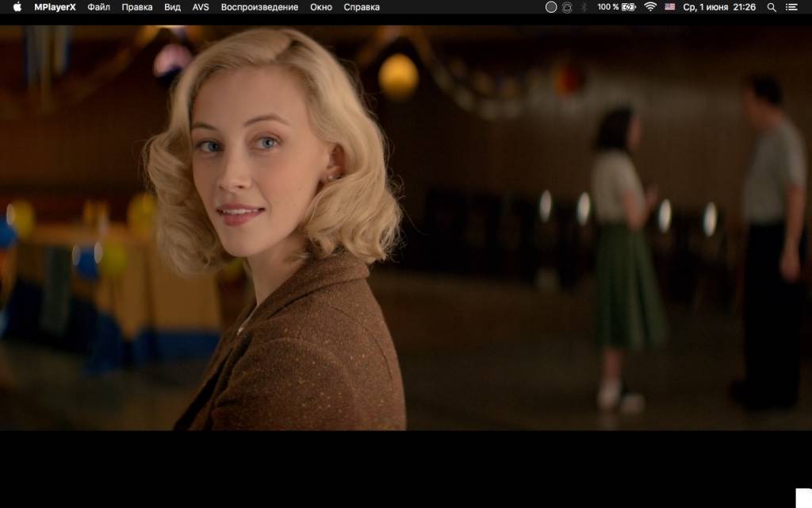The height and width of the screenshot is (508, 812).
Task: Open Notification Center list icon
Action: [x=791, y=7]
